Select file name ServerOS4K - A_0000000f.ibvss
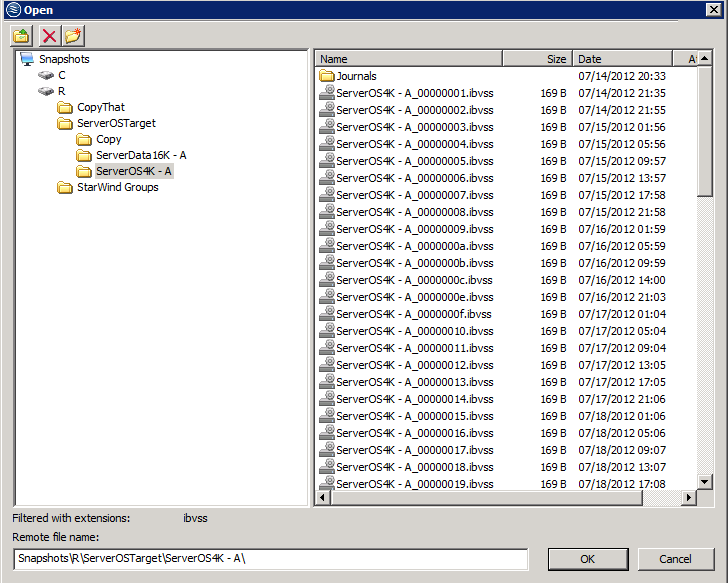The width and height of the screenshot is (728, 583). click(x=414, y=314)
